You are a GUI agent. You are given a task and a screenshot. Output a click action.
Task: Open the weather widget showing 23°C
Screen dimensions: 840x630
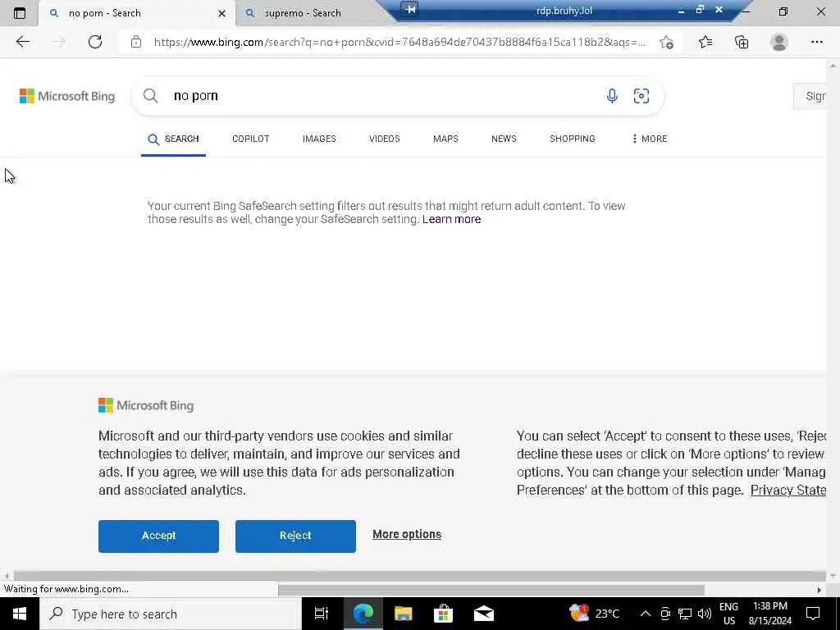[594, 614]
